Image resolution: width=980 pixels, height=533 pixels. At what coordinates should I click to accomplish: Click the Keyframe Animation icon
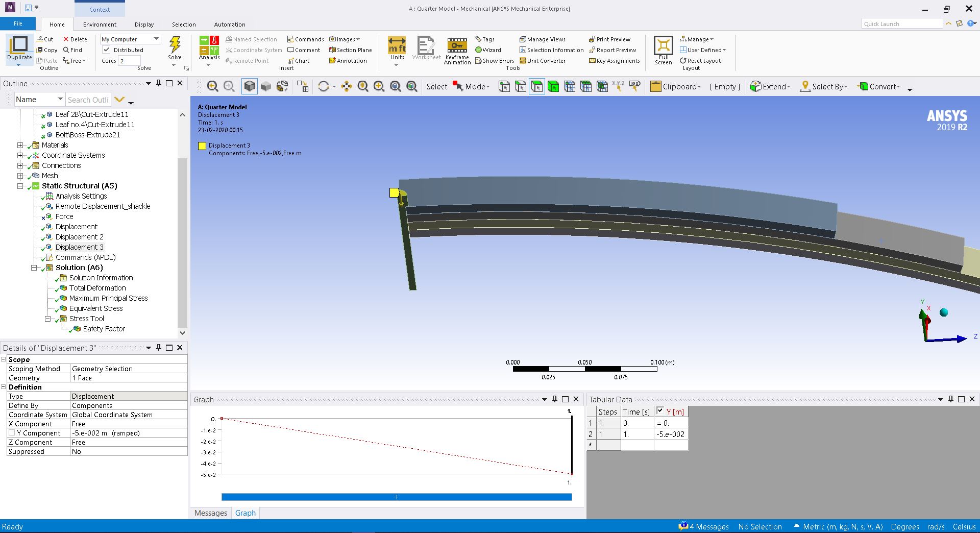coord(457,45)
